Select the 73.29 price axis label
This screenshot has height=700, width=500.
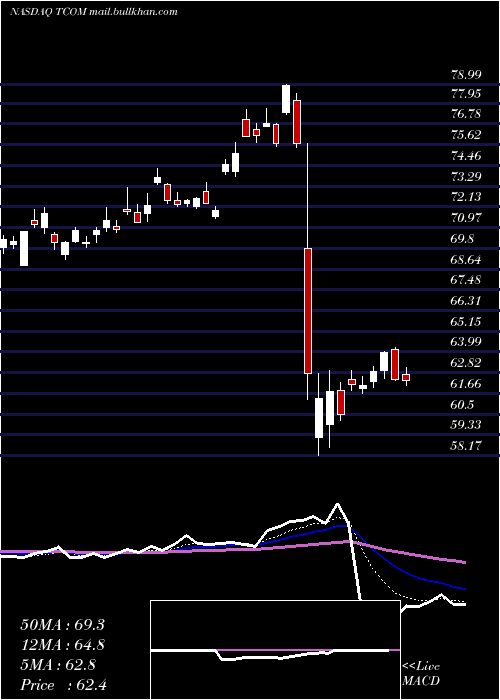click(x=467, y=177)
